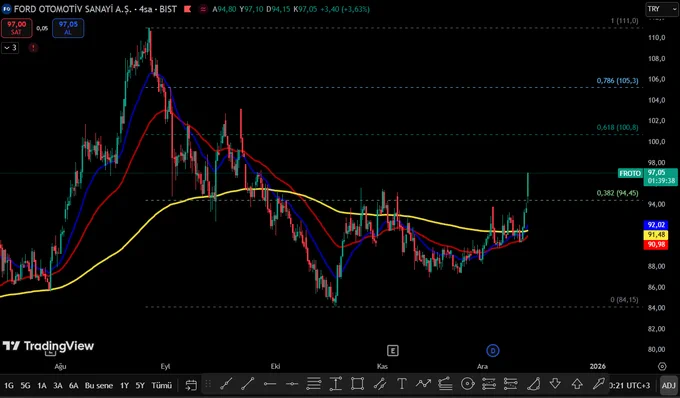
Task: Click the 2026 time axis label
Action: tap(598, 366)
